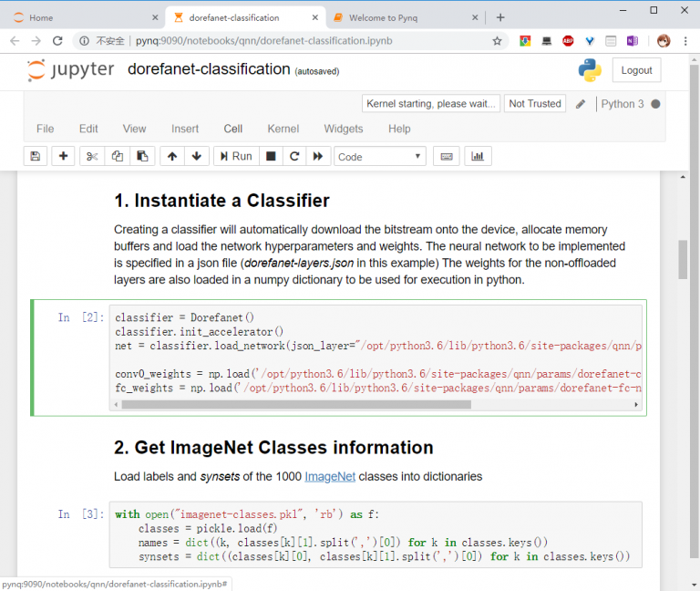700x591 pixels.
Task: Move selected cell down with arrow icon
Action: 196,156
